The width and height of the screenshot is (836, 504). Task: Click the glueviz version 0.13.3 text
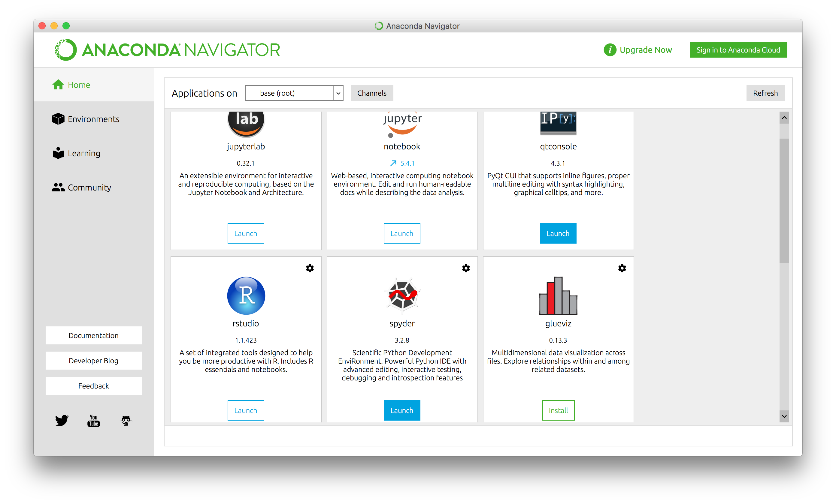[558, 340]
